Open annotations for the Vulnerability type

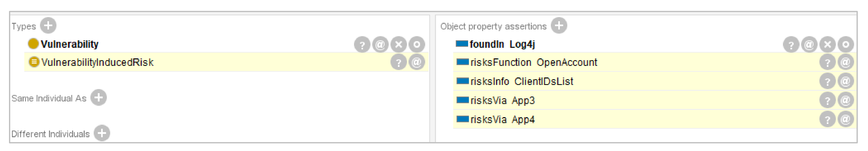(x=380, y=44)
